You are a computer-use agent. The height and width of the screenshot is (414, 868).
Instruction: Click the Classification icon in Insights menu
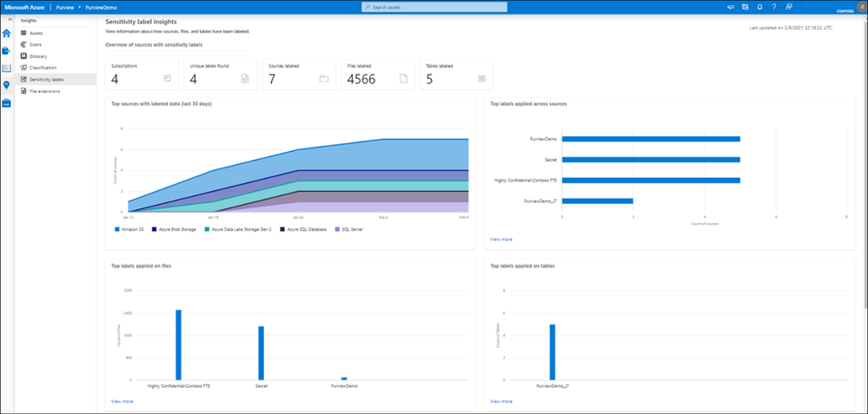pyautogui.click(x=23, y=68)
